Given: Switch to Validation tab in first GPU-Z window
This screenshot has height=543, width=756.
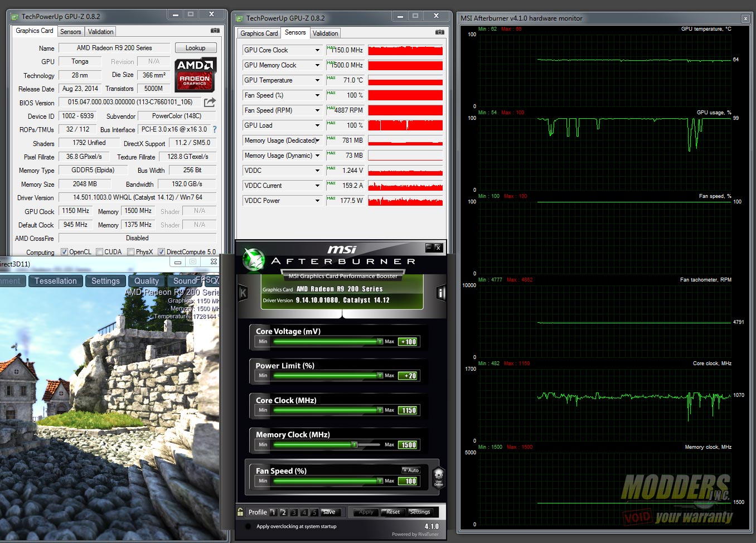Looking at the screenshot, I should pos(101,32).
